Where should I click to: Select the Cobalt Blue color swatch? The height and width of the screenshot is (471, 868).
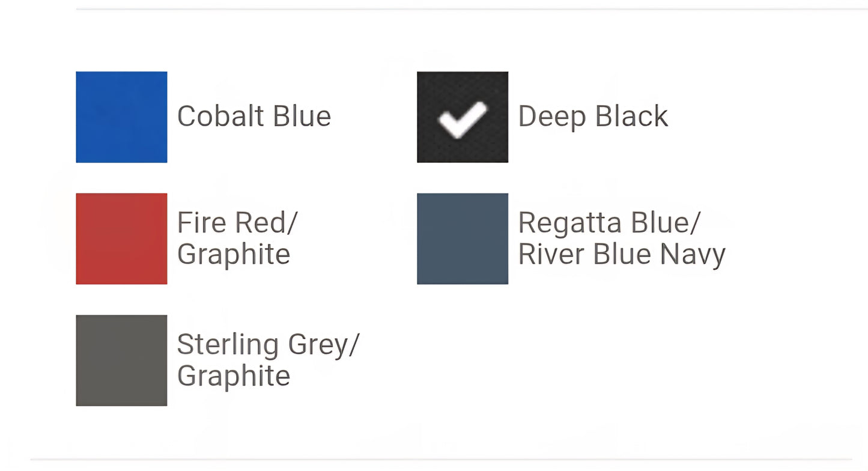pyautogui.click(x=121, y=117)
